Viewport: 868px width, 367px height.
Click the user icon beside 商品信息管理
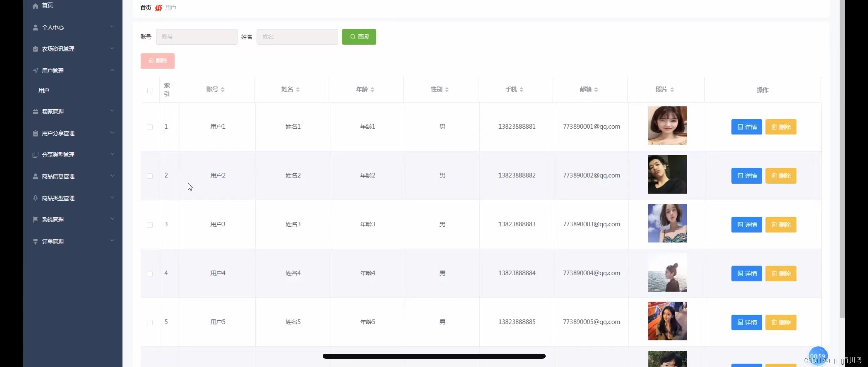point(35,176)
